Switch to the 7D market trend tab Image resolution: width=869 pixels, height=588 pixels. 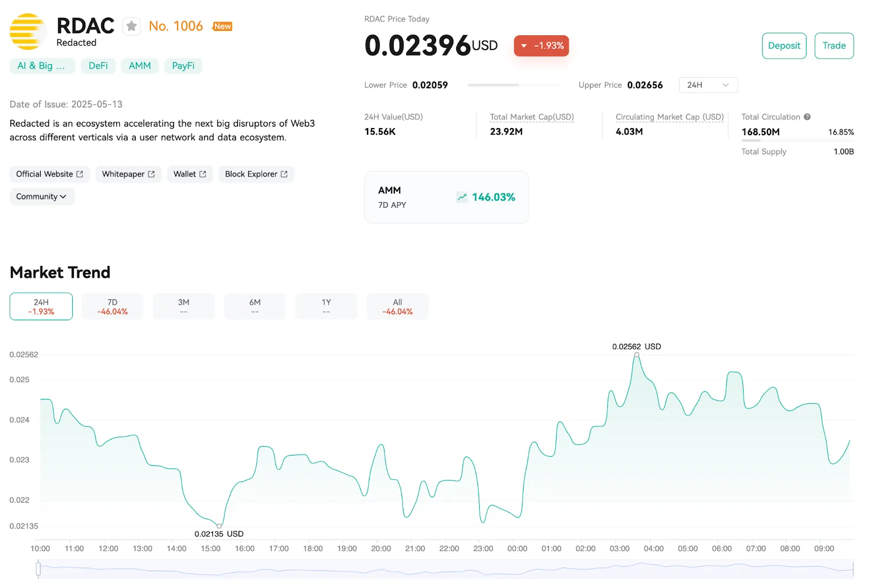pos(112,306)
